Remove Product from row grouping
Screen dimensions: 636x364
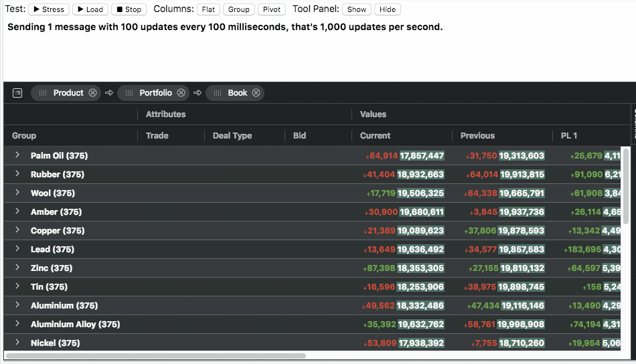pyautogui.click(x=92, y=93)
